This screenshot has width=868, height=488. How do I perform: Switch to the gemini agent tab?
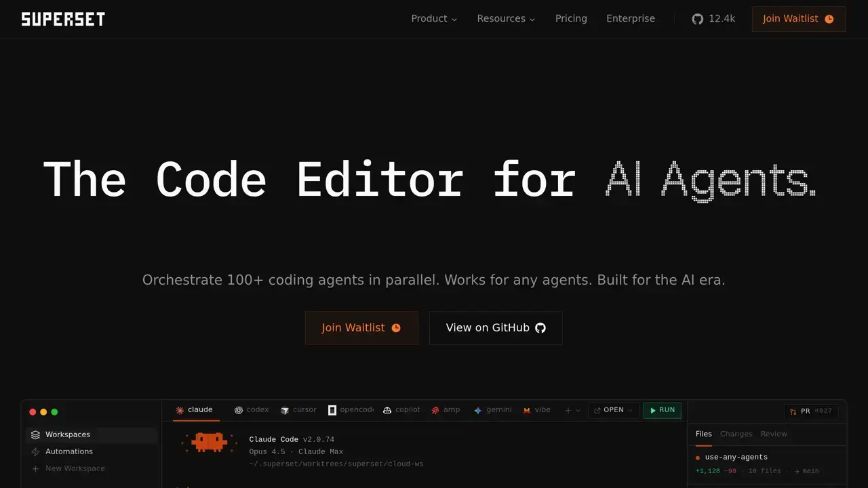pos(493,410)
